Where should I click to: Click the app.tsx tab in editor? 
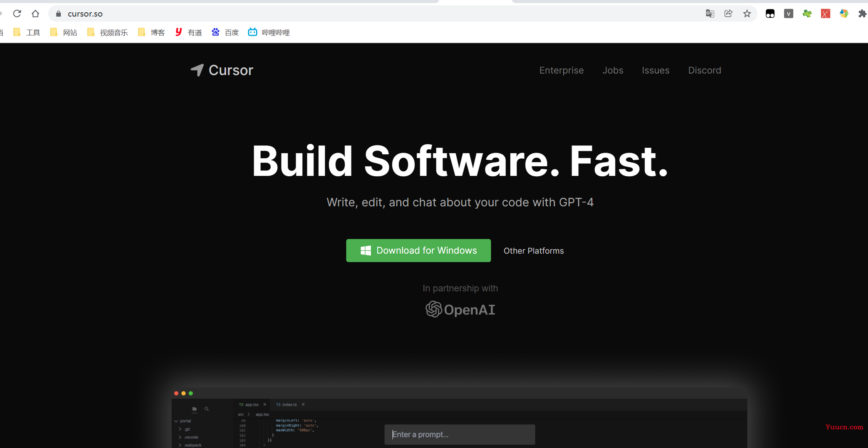click(251, 404)
